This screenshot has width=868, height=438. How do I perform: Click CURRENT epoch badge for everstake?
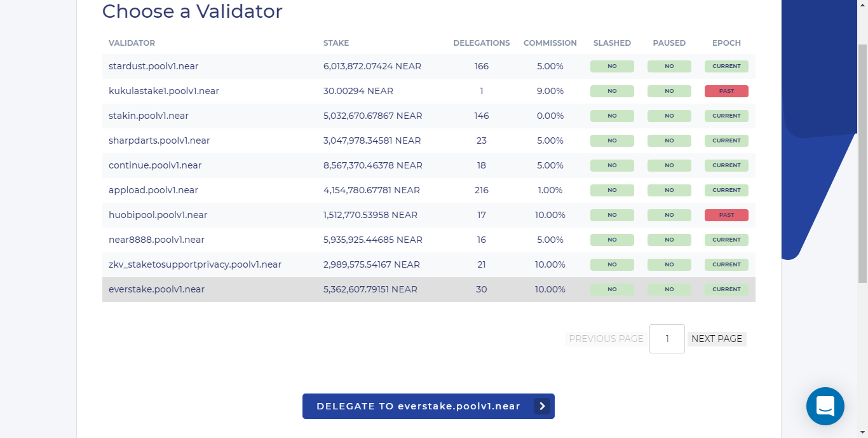pos(726,289)
